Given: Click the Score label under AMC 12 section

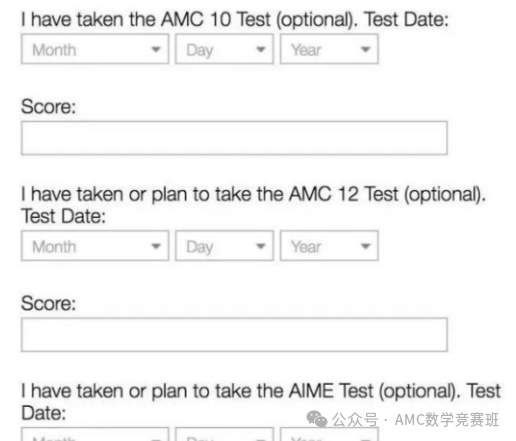Looking at the screenshot, I should [x=49, y=303].
